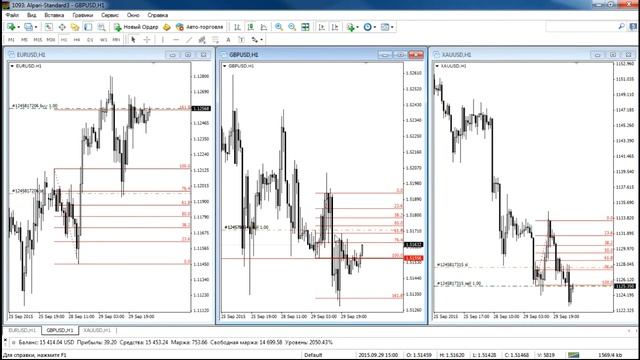The width and height of the screenshot is (640, 360).
Task: Click the search magnifier icon
Action: point(621,27)
